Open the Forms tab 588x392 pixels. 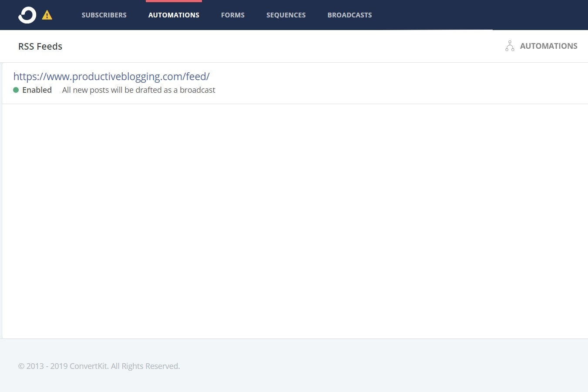tap(233, 15)
